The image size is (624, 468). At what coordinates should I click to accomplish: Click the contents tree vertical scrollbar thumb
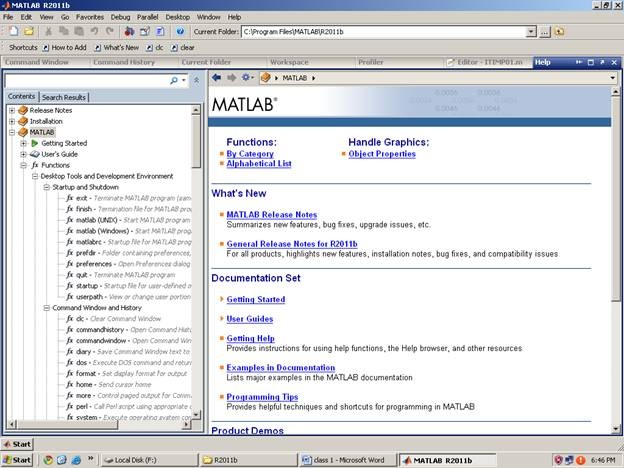coord(196,141)
